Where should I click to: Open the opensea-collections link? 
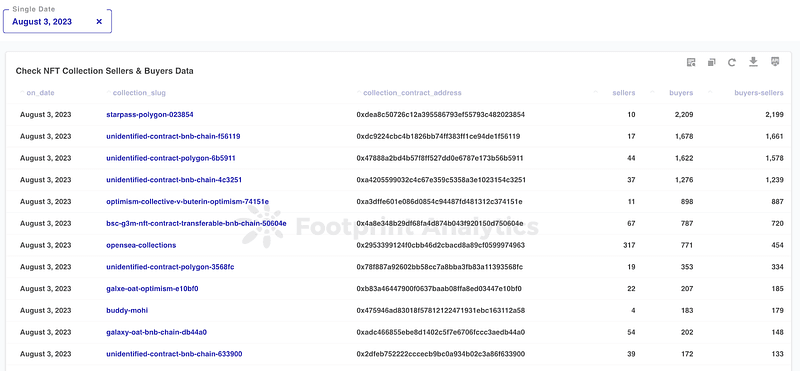click(x=141, y=245)
